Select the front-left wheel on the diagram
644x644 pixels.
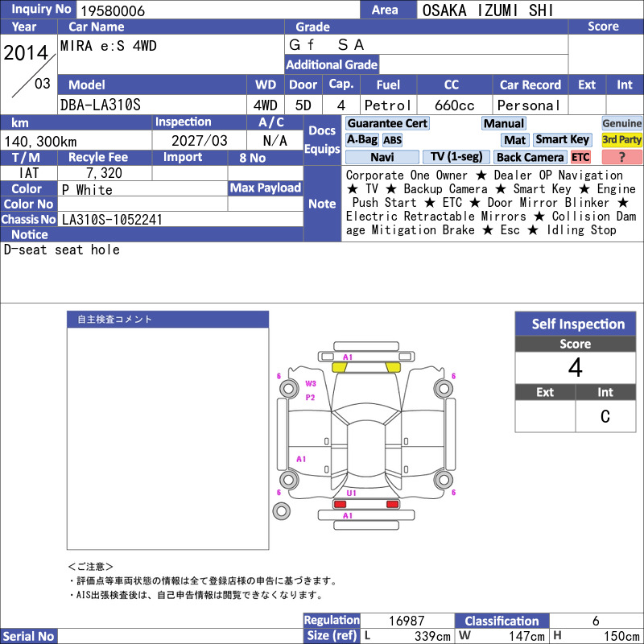288,389
